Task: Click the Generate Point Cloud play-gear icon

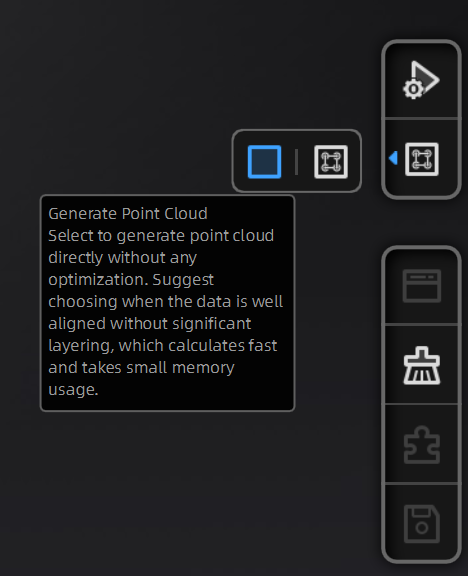Action: pyautogui.click(x=421, y=80)
